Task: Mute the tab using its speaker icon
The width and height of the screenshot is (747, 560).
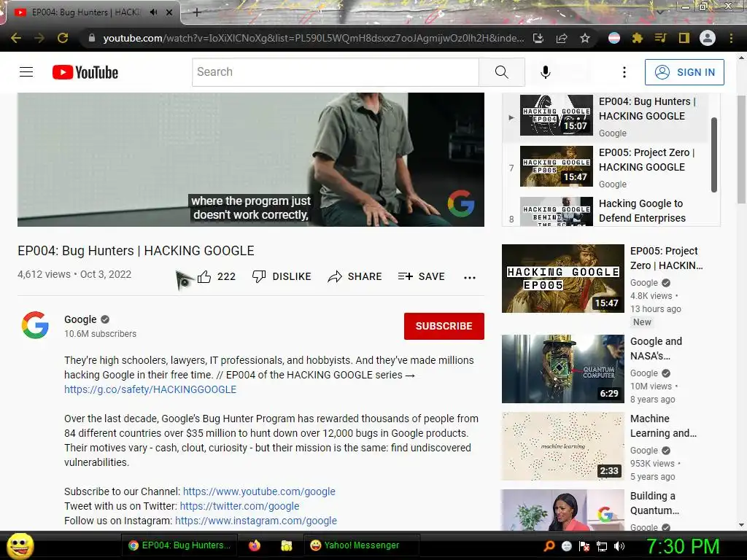Action: click(153, 12)
